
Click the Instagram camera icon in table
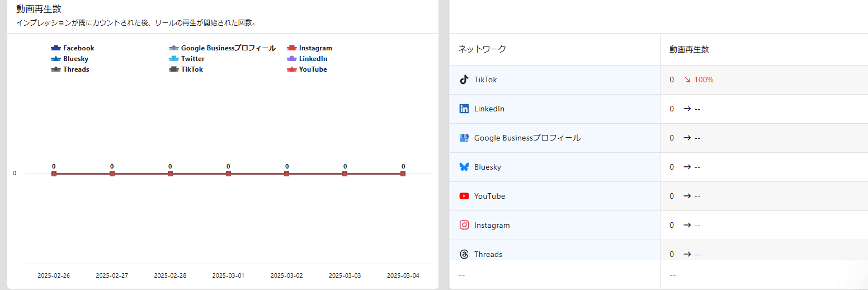[464, 225]
